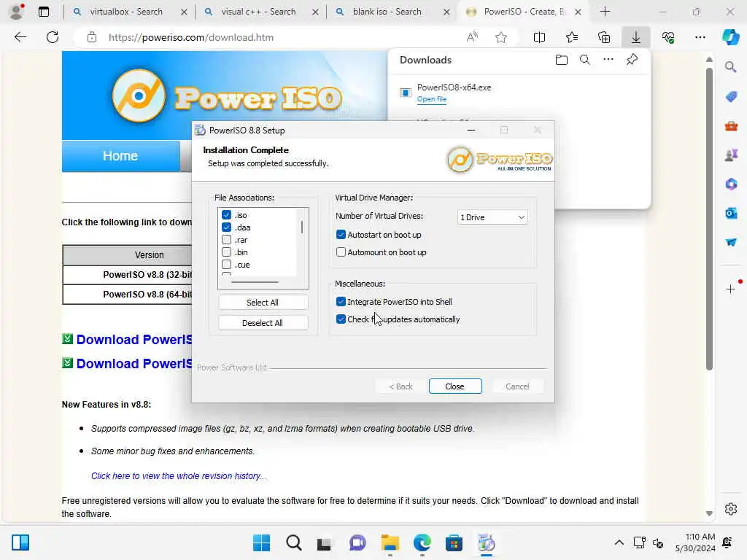
Task: Show hidden system tray icons
Action: point(619,542)
